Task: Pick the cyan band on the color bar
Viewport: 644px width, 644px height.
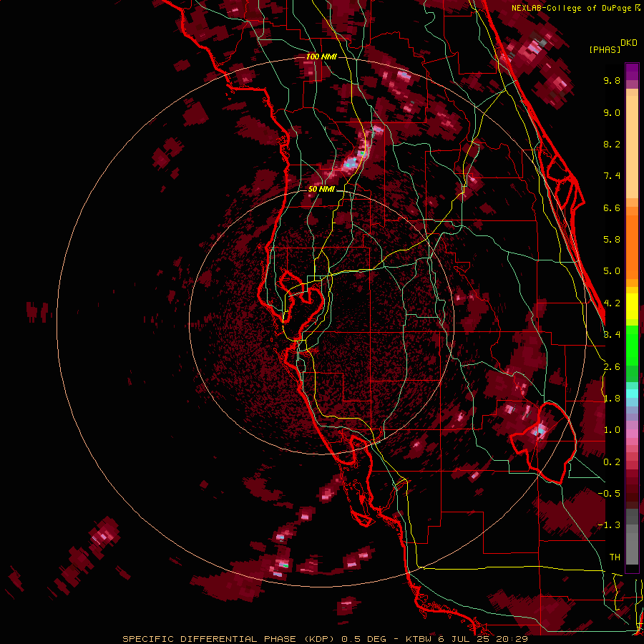Action: [632, 394]
